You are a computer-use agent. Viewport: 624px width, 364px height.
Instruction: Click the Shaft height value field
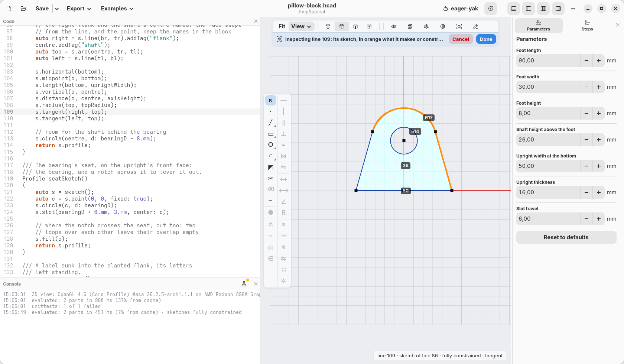click(x=548, y=140)
